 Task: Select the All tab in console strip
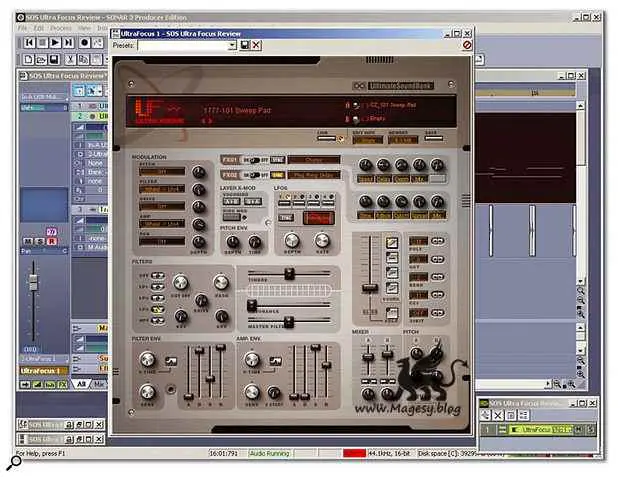pos(81,384)
